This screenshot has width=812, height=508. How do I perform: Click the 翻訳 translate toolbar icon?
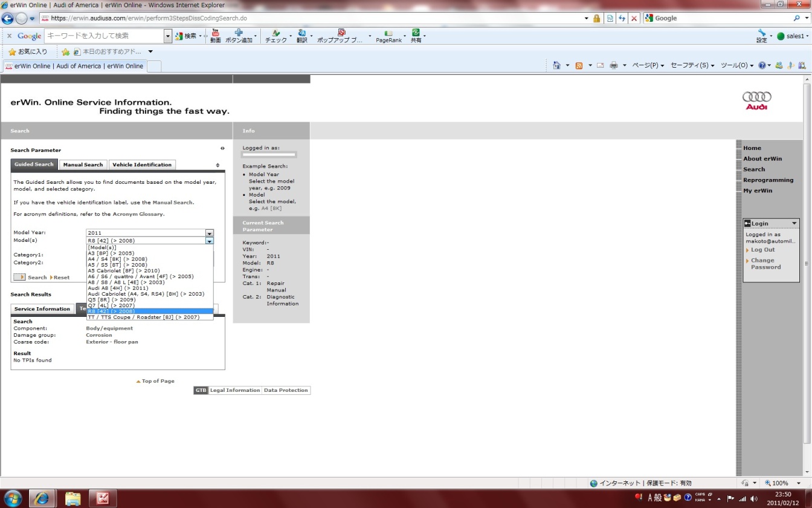point(302,36)
